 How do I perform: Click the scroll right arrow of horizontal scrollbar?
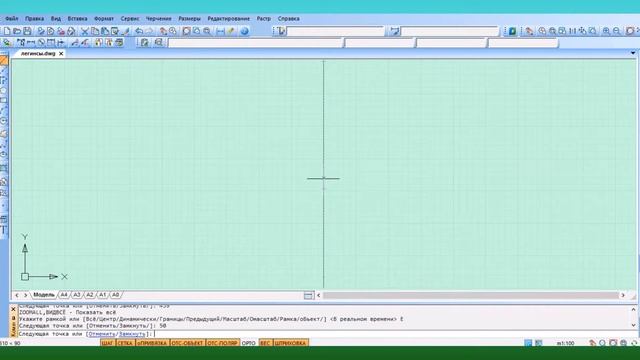point(623,295)
